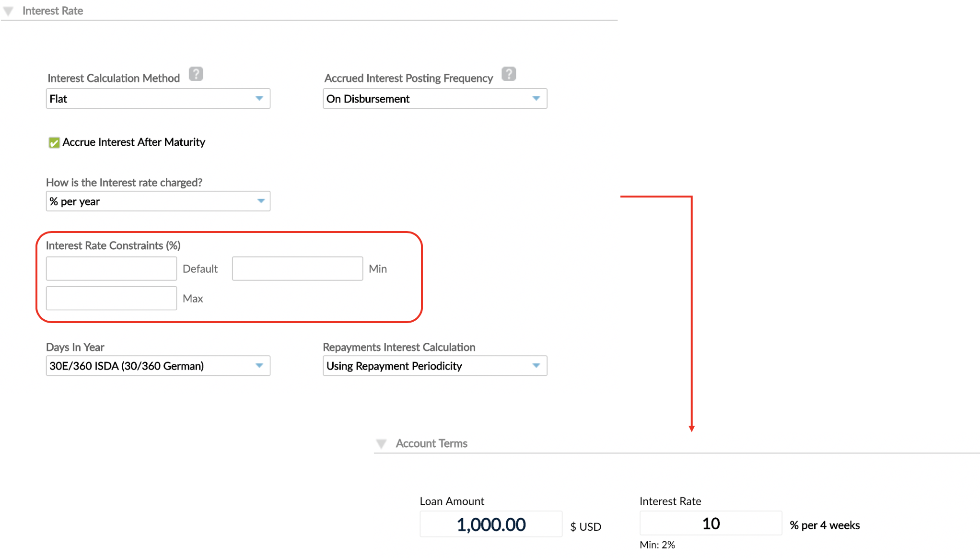The width and height of the screenshot is (980, 558).
Task: Select the Loan Amount value 1,000.00
Action: tap(490, 524)
